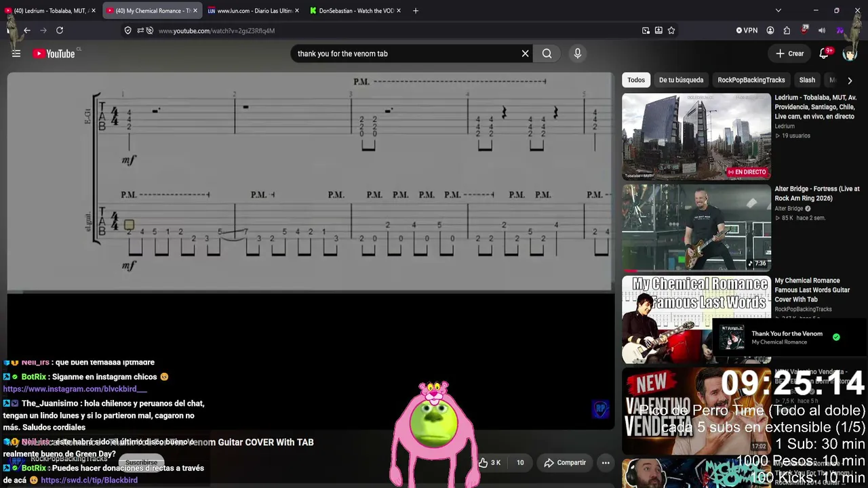Start voice search with the microphone icon
The image size is (868, 488).
click(x=578, y=54)
